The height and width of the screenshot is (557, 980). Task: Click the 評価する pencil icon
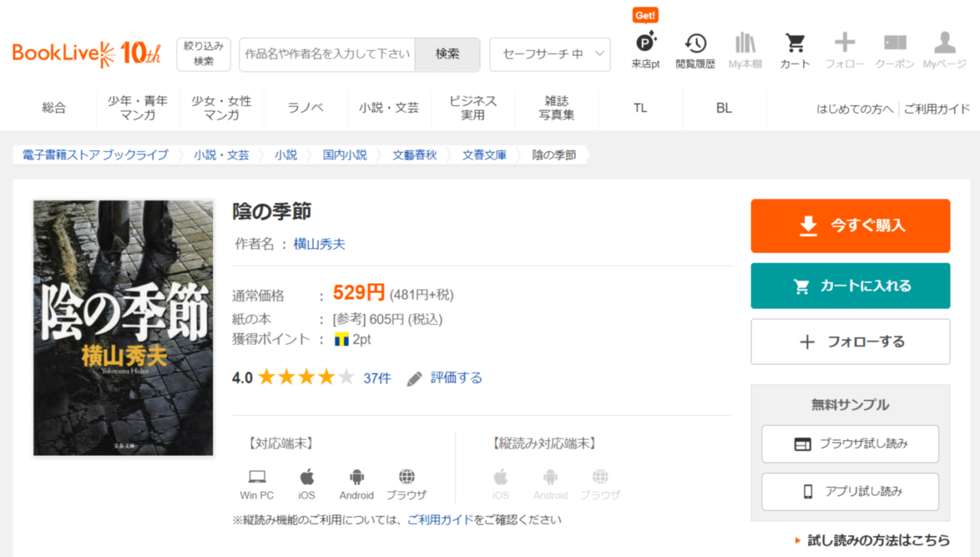(414, 379)
